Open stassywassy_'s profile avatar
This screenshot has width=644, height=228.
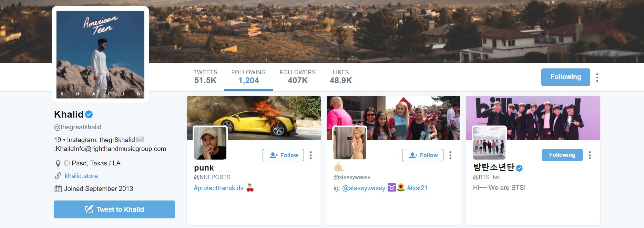[350, 143]
